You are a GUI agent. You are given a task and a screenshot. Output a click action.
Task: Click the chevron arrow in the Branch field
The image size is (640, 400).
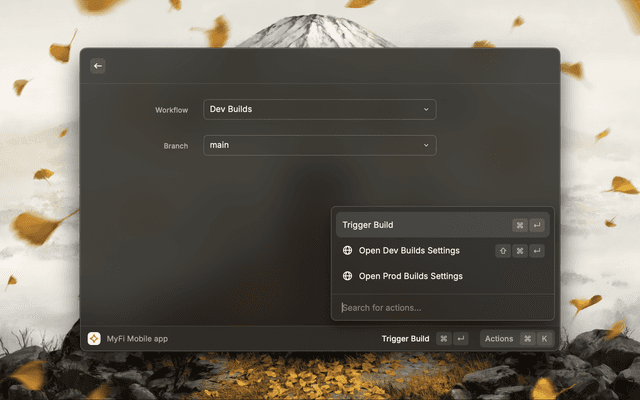426,145
